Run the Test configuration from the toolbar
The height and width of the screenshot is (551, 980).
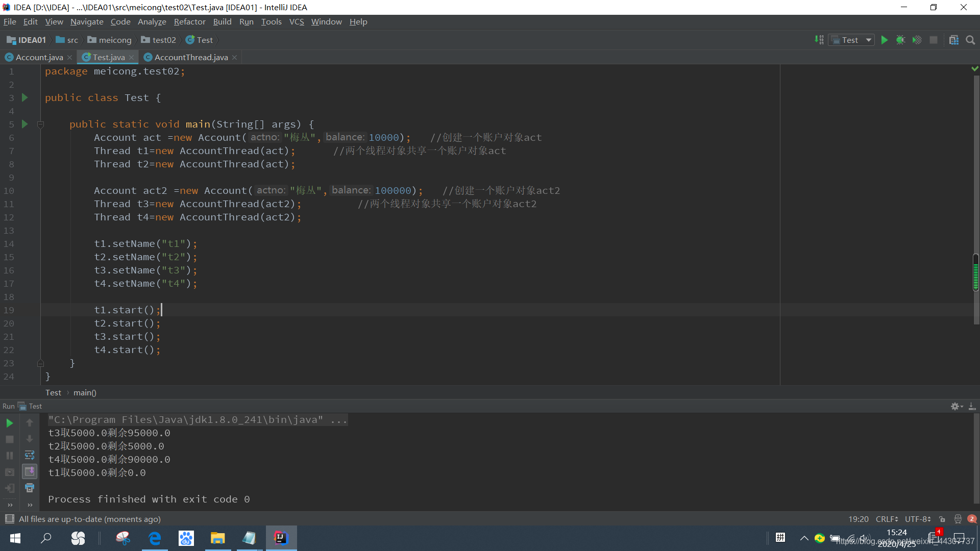885,40
